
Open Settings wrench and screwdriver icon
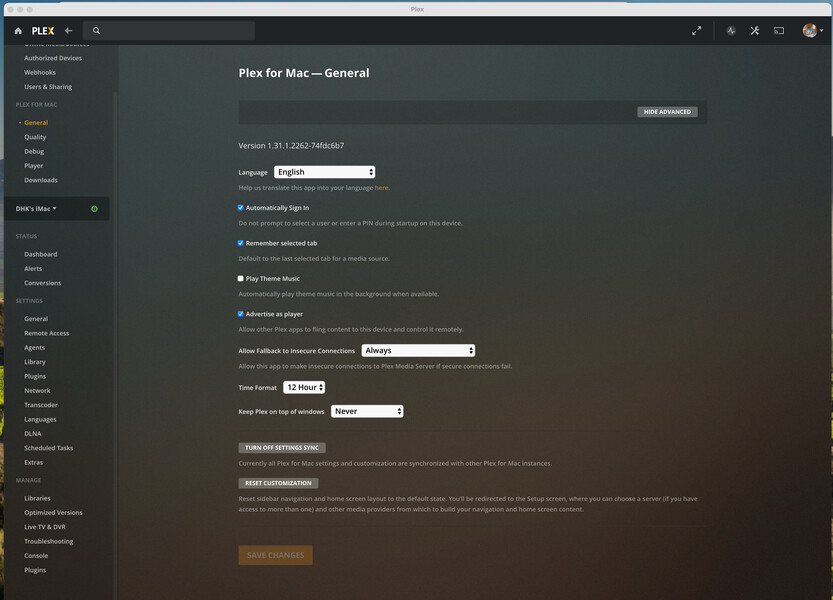755,31
